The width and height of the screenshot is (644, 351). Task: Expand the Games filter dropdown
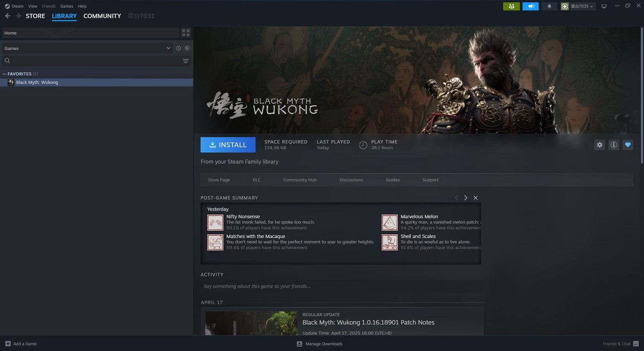pos(87,48)
